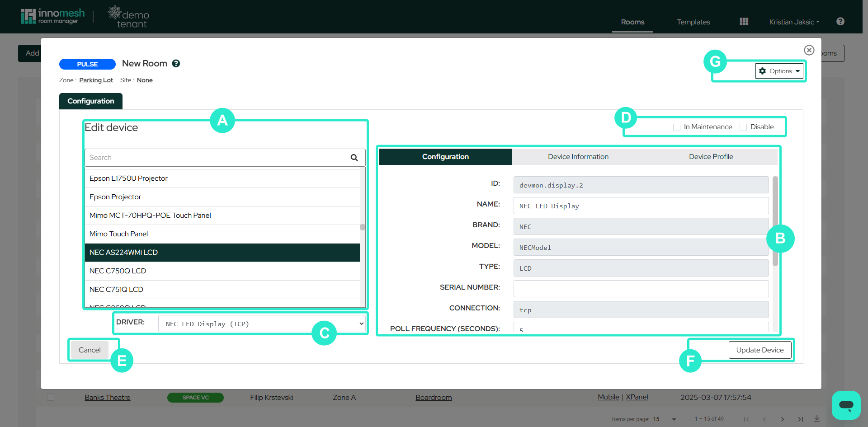Click the Update Device button
Image resolution: width=868 pixels, height=427 pixels.
click(760, 350)
